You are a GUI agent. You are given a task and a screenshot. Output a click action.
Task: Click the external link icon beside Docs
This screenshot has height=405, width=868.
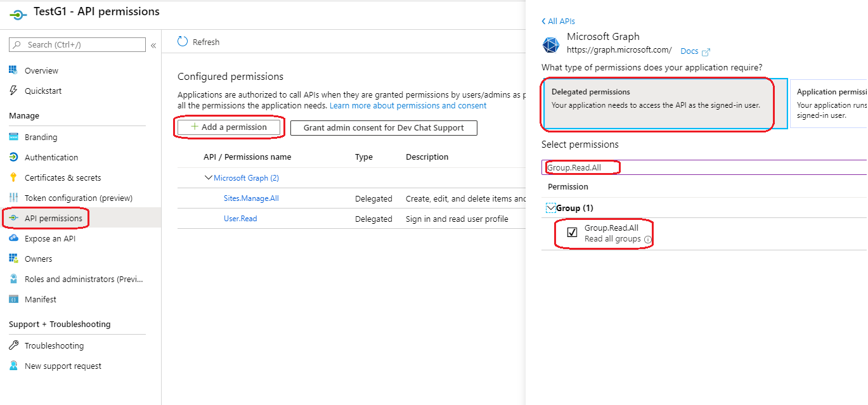706,52
